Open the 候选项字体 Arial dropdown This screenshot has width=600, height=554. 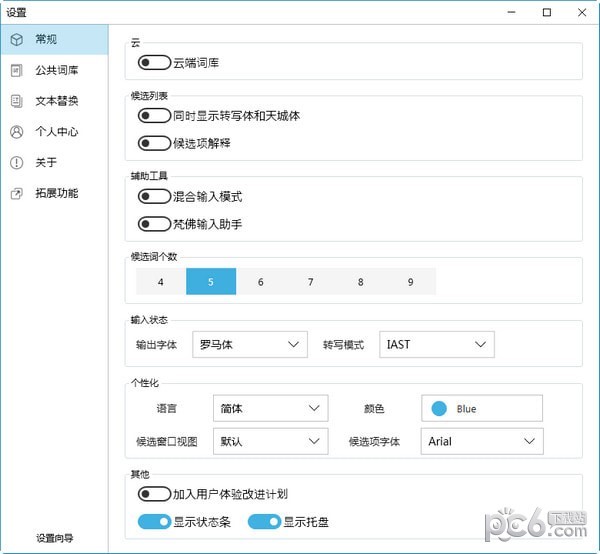click(x=484, y=441)
